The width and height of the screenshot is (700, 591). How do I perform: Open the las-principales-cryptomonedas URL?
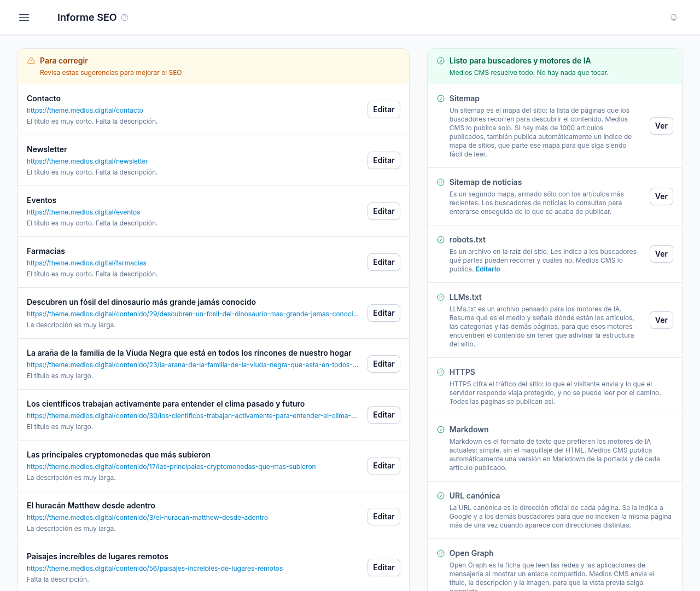click(x=171, y=467)
